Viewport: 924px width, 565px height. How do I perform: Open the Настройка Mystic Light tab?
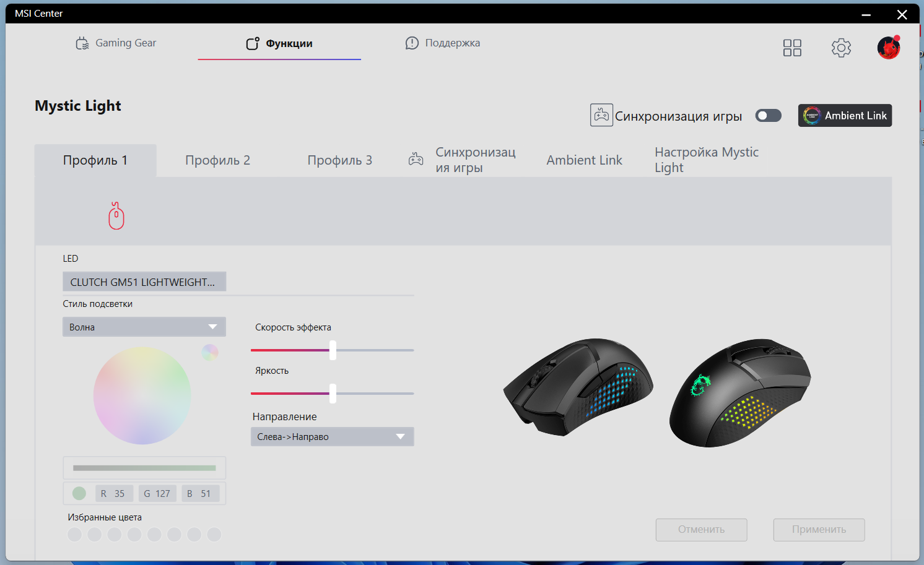707,160
